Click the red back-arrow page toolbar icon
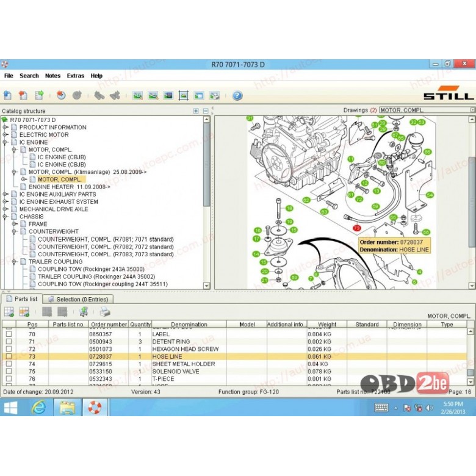 (x=23, y=95)
